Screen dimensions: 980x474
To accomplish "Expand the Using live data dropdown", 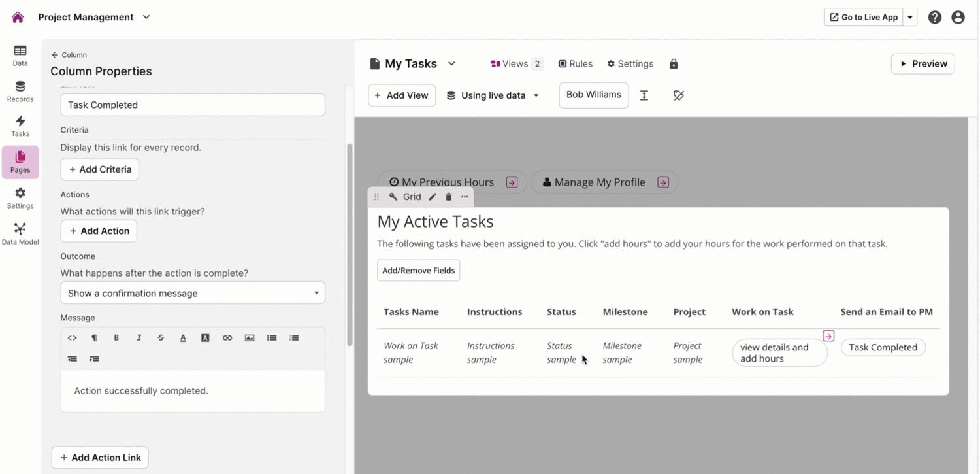I will point(493,95).
